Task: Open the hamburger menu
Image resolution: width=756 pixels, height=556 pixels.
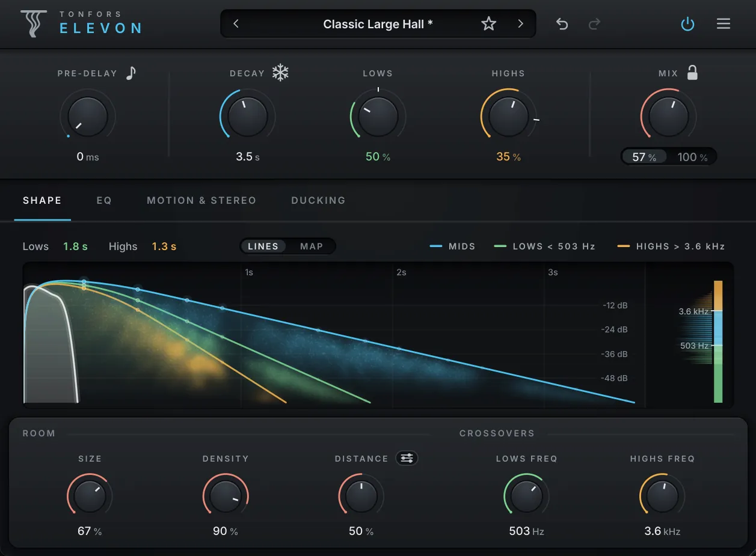Action: click(724, 24)
